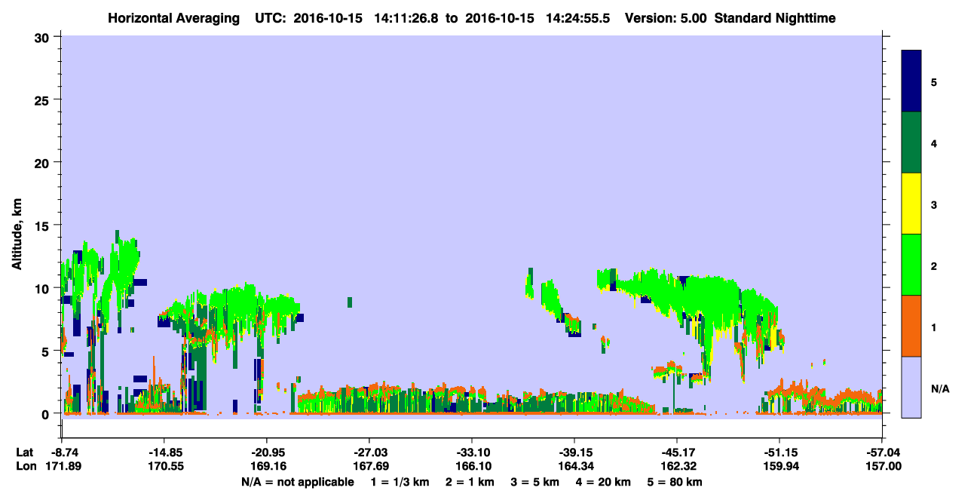Click the y-axis tick label 15
The image size is (980, 503).
[x=44, y=225]
